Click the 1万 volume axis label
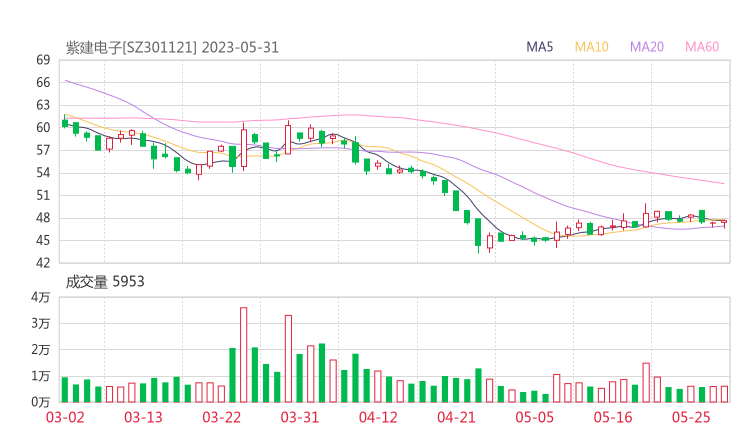The image size is (740, 440). click(41, 376)
